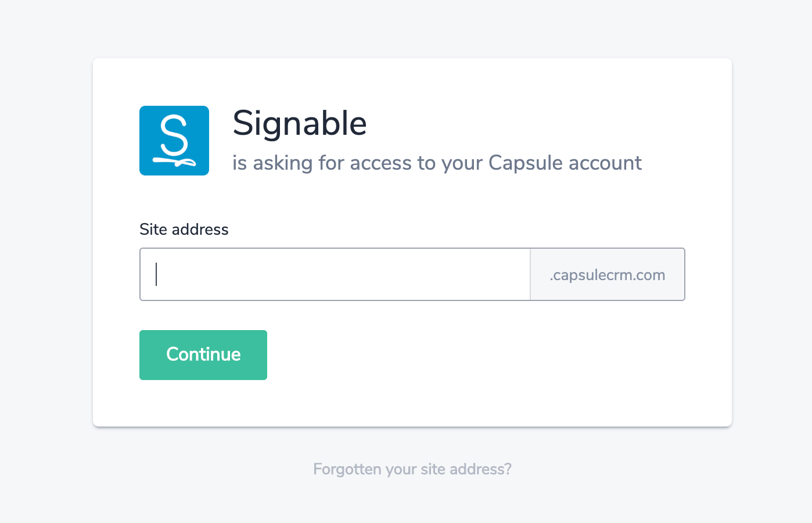812x523 pixels.
Task: Click the Continue button
Action: (203, 354)
